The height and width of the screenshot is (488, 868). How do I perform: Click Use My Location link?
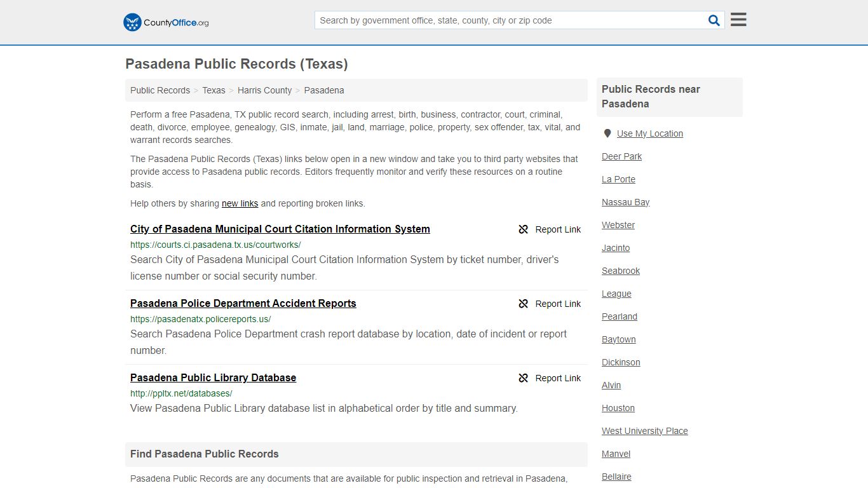click(x=650, y=133)
